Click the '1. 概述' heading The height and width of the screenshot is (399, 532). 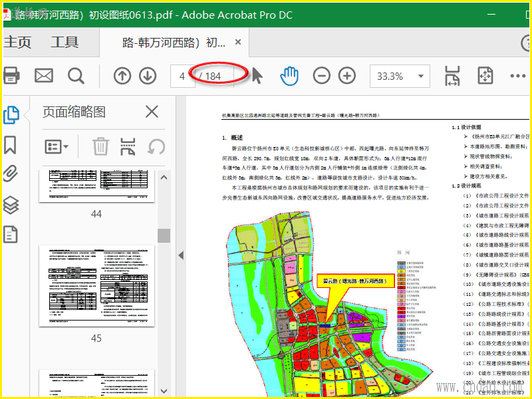pos(232,138)
